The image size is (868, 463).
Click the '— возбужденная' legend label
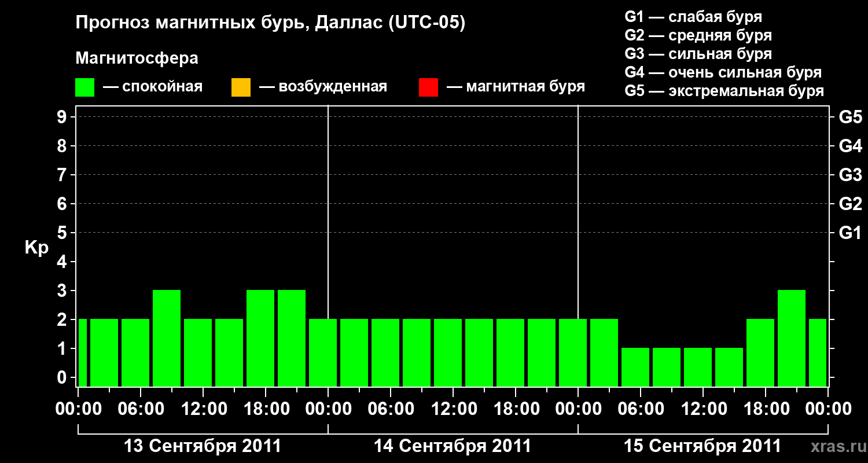tap(323, 87)
